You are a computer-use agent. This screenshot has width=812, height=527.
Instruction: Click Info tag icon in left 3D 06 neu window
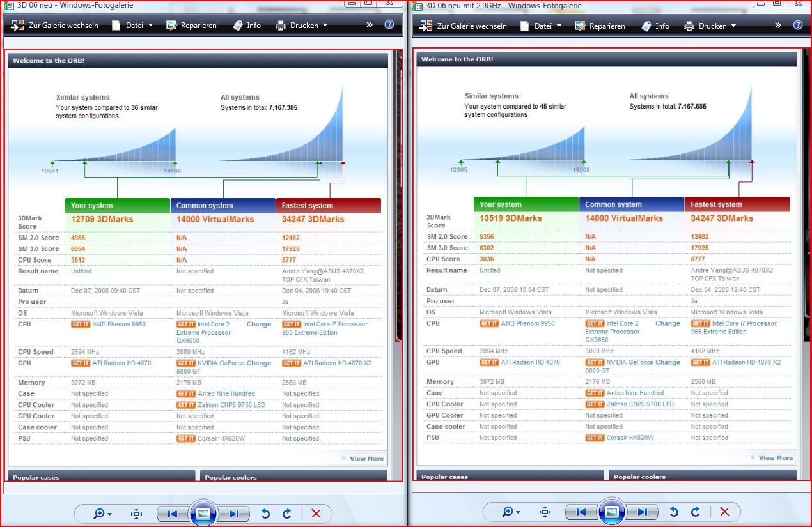[237, 26]
